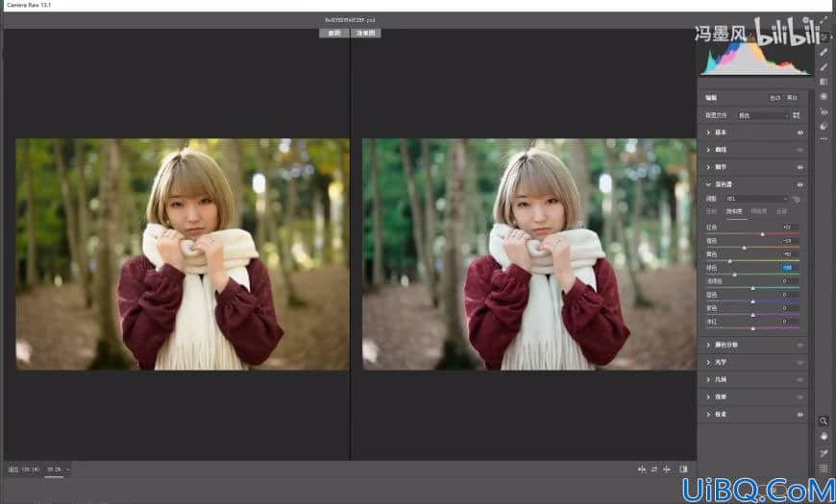Expand the 校准 panel chevron
Screen dimensions: 836x504
point(708,414)
